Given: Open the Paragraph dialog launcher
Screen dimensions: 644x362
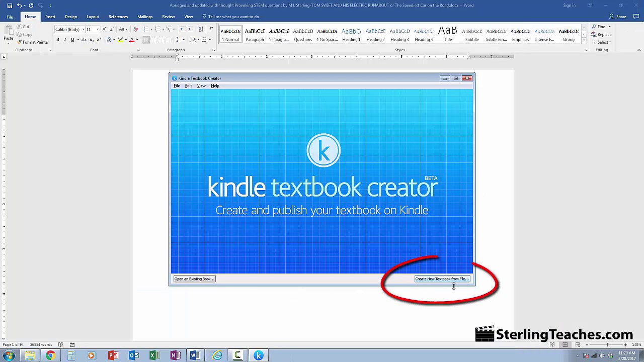Looking at the screenshot, I should [x=214, y=50].
